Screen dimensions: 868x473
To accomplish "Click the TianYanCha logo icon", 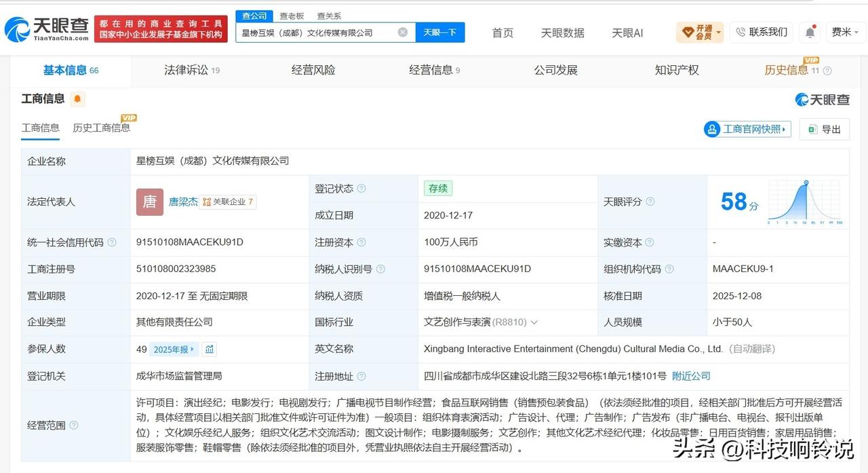I will pos(16,30).
